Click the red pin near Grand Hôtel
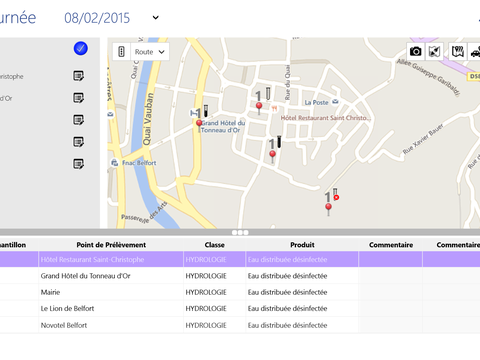Image resolution: width=480 pixels, height=360 pixels. [x=199, y=126]
